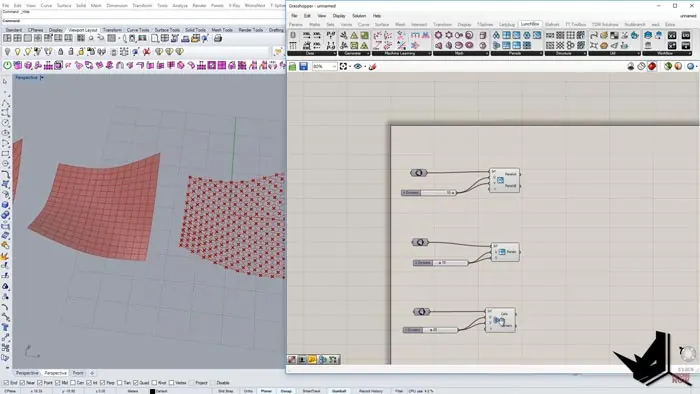
Task: Click the yellow triangle icon in Generate group
Action: [354, 35]
